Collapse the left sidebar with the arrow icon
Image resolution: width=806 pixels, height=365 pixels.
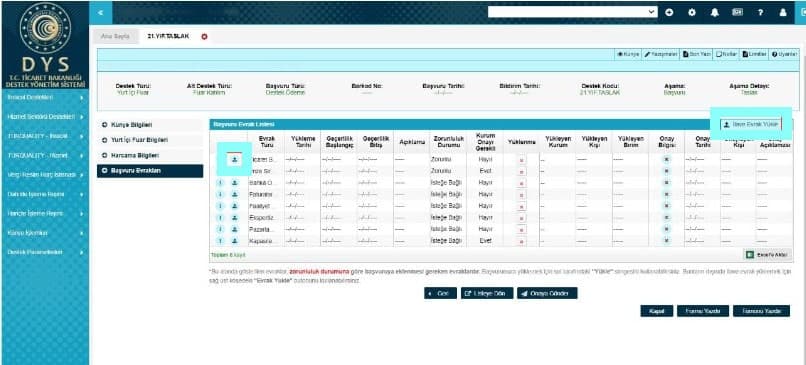(100, 12)
